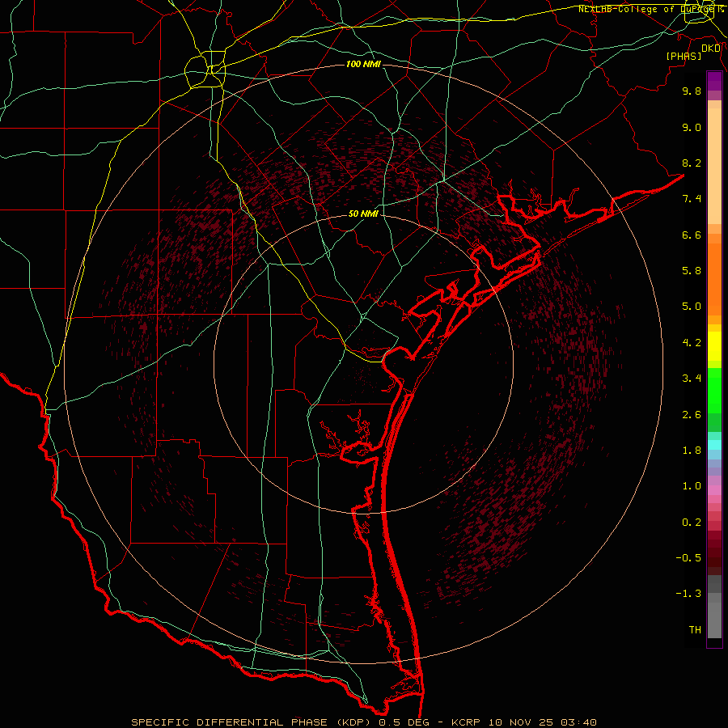The height and width of the screenshot is (728, 728).
Task: Click the bright green segment of the color bar
Action: (x=714, y=390)
